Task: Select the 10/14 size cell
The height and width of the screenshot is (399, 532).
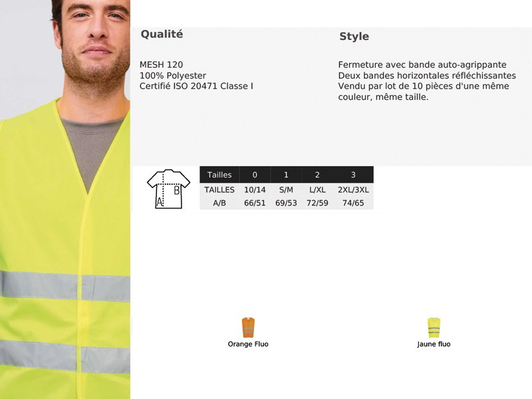Action: point(255,190)
